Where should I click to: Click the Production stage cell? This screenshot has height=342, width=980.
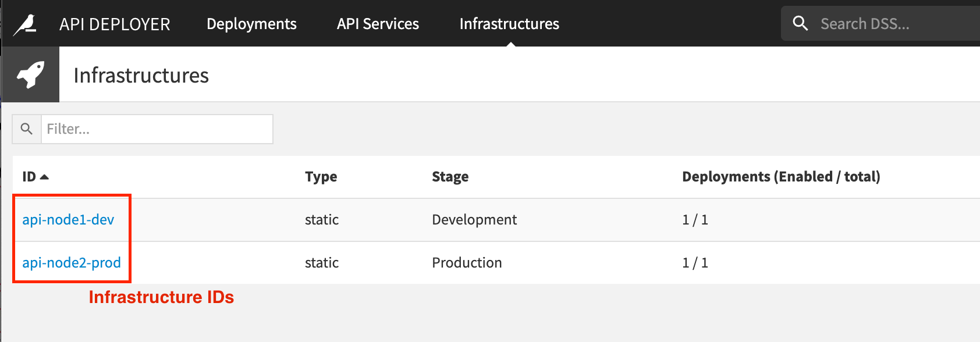tap(466, 263)
